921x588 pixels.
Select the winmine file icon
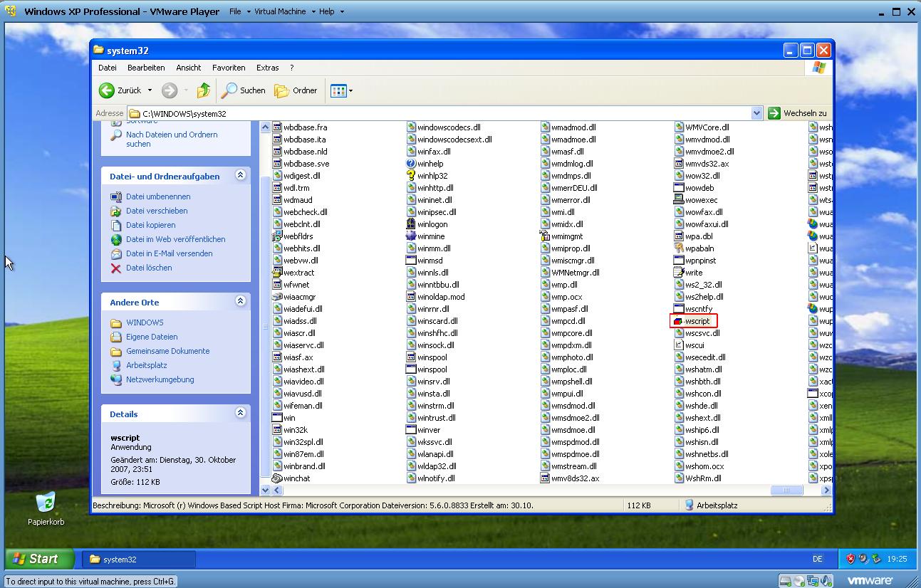tap(411, 236)
